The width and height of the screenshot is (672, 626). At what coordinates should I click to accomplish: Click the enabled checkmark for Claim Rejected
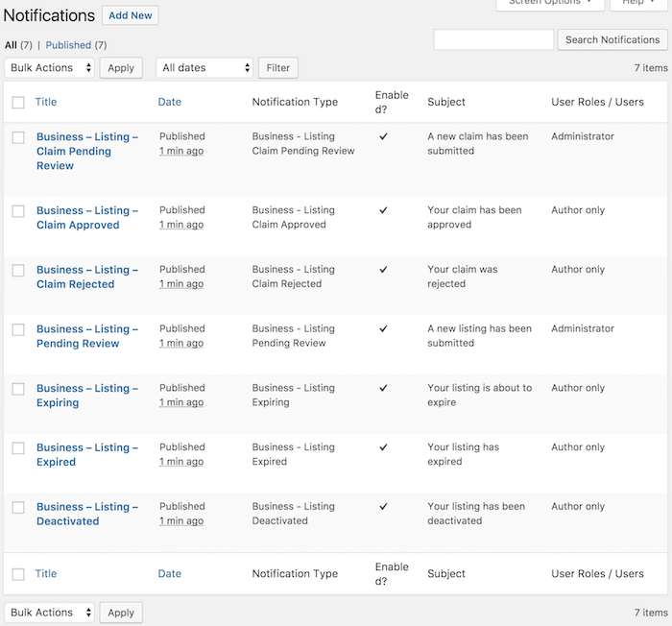[x=383, y=269]
